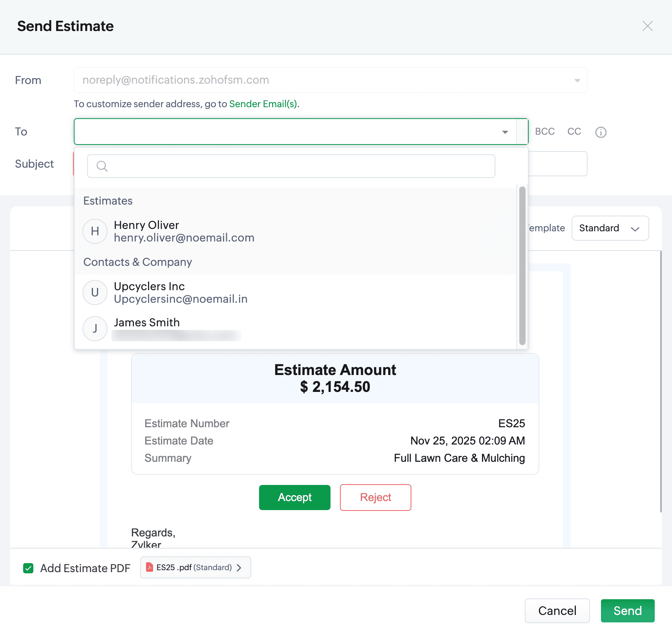Collapse the To recipients dropdown arrow
Viewport: 672px width, 633px height.
pyautogui.click(x=505, y=132)
